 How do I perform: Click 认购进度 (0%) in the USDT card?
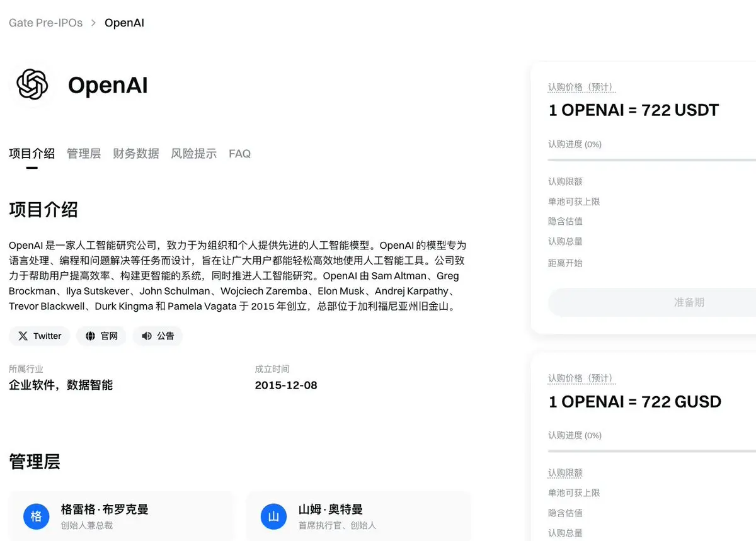[575, 144]
